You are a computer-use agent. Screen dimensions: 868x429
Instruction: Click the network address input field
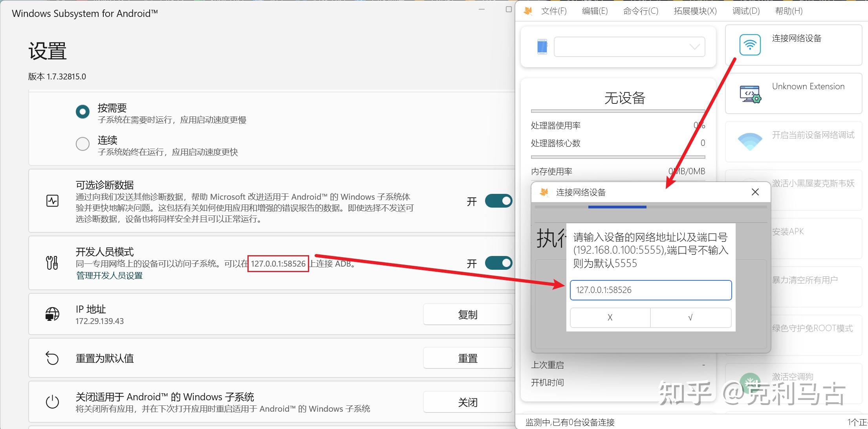[x=650, y=290]
